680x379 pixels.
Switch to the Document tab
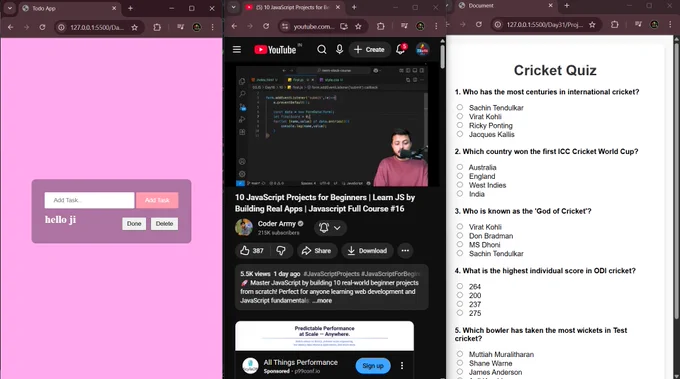tap(505, 6)
